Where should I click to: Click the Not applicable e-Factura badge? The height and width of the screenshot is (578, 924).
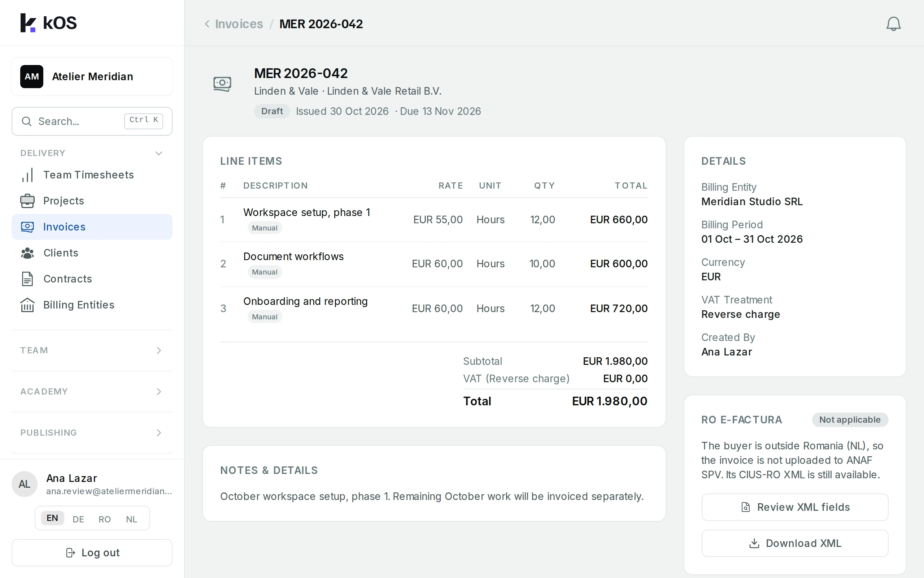[850, 420]
